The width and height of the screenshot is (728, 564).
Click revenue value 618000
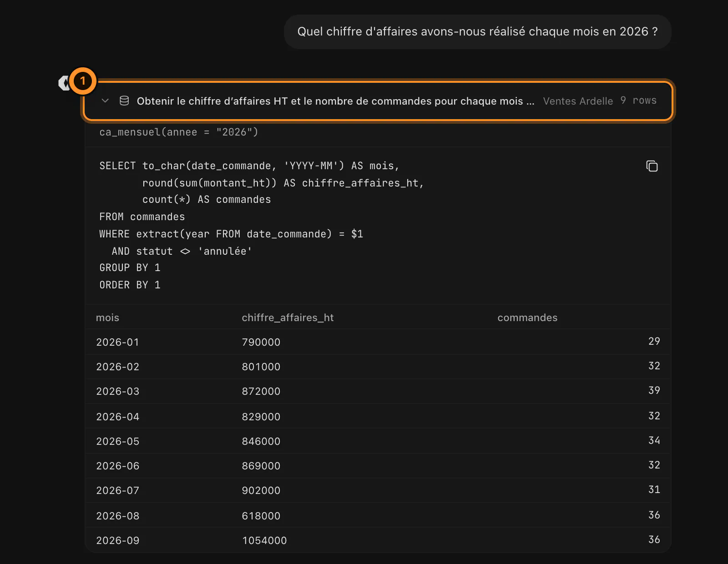261,516
